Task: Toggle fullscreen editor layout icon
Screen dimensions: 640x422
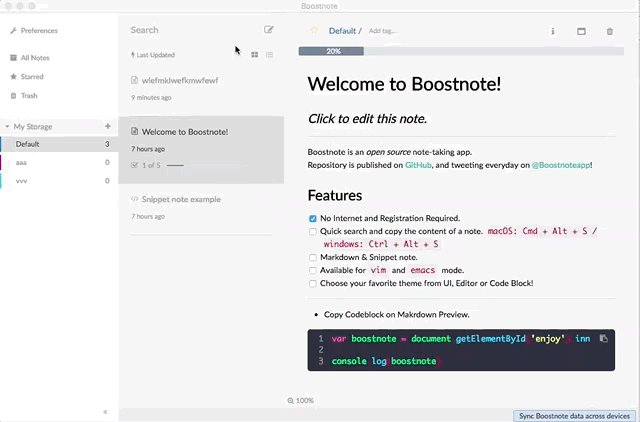Action: click(x=581, y=31)
